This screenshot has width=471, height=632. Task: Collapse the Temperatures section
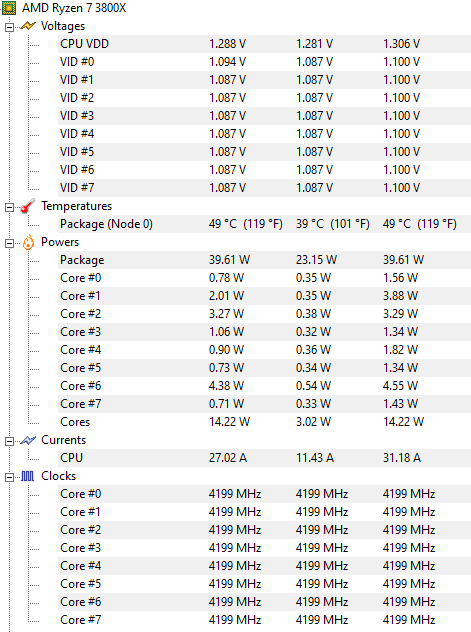pos(9,207)
